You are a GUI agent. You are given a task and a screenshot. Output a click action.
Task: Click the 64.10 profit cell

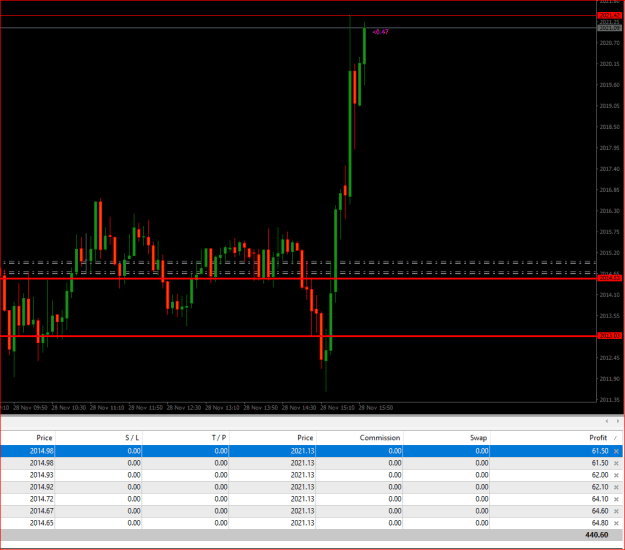coord(600,499)
